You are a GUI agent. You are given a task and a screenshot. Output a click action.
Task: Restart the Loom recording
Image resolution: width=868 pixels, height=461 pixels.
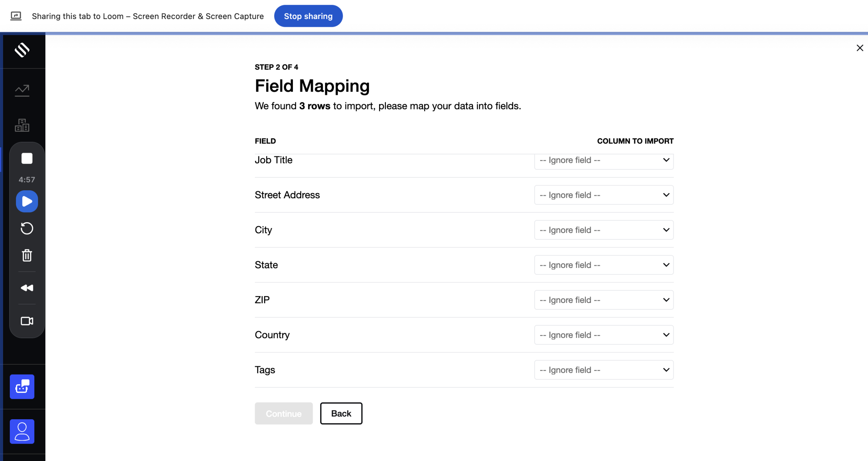click(x=27, y=228)
